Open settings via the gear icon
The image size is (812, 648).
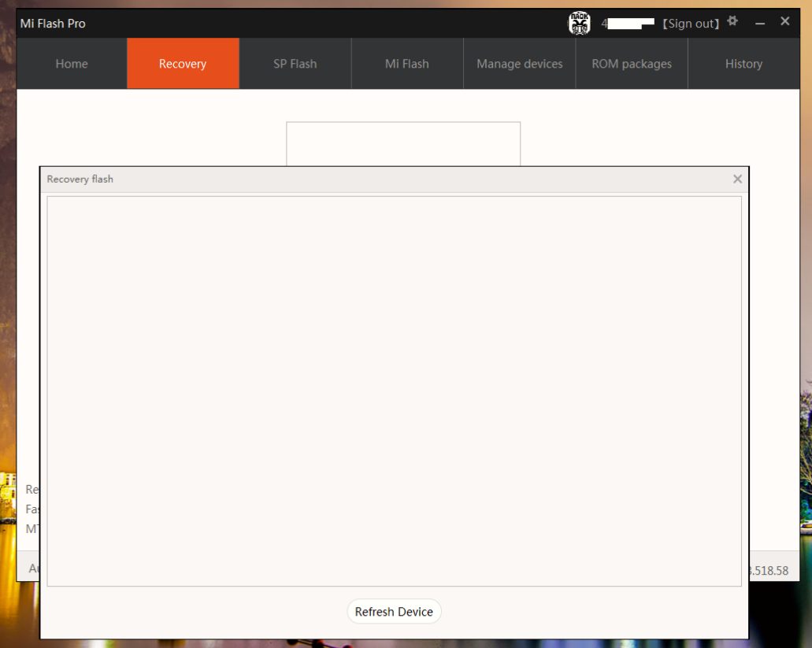(732, 21)
